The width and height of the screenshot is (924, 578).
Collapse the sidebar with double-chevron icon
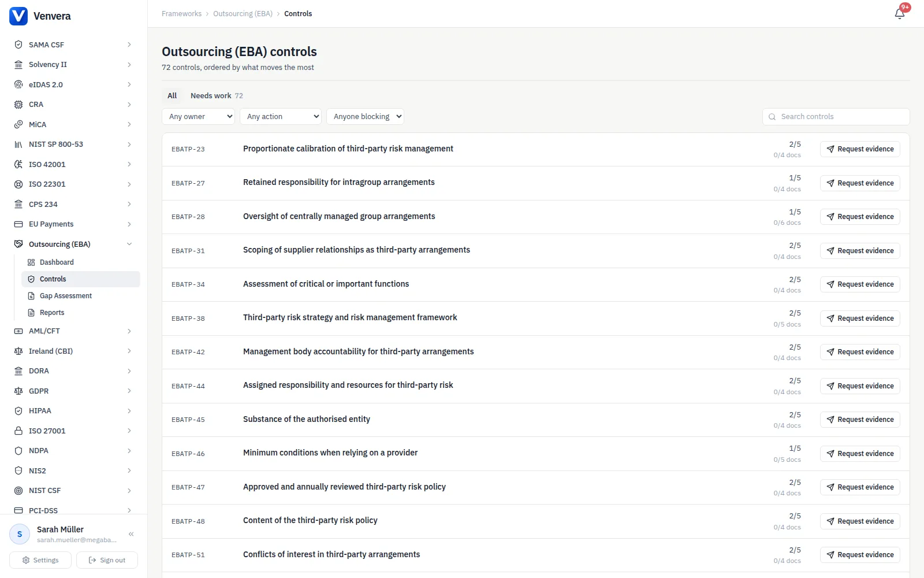[x=131, y=534]
